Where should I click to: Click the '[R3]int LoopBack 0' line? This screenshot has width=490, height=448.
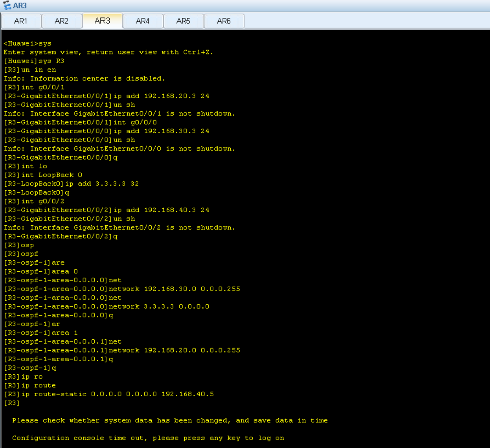tap(43, 175)
